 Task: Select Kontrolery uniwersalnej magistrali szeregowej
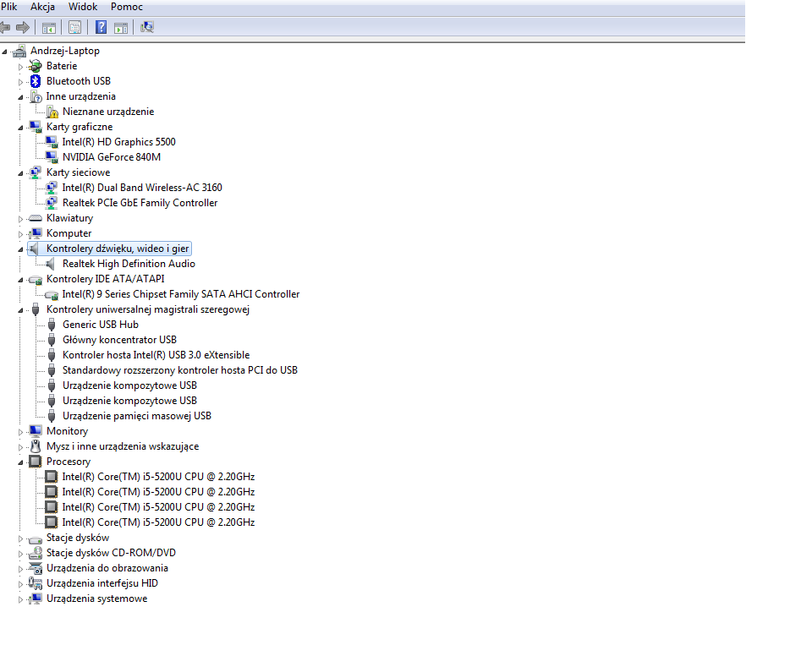pyautogui.click(x=147, y=309)
